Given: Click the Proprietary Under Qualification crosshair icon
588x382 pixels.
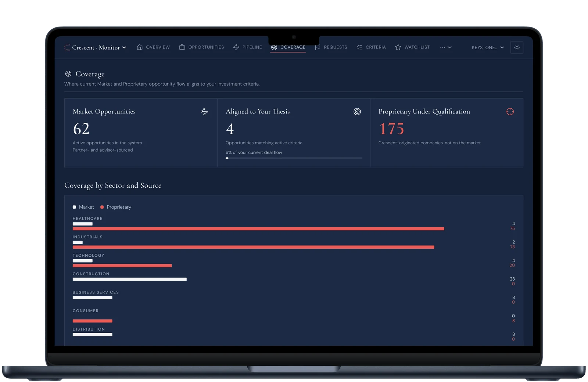Looking at the screenshot, I should 510,112.
